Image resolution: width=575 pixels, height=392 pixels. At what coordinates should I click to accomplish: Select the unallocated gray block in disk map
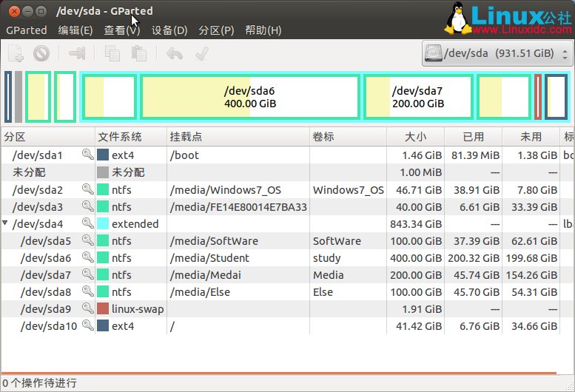(x=19, y=97)
